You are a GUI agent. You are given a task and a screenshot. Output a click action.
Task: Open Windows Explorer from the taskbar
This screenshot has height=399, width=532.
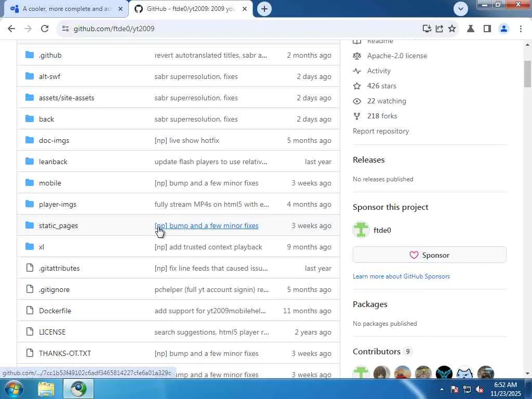pos(46,389)
